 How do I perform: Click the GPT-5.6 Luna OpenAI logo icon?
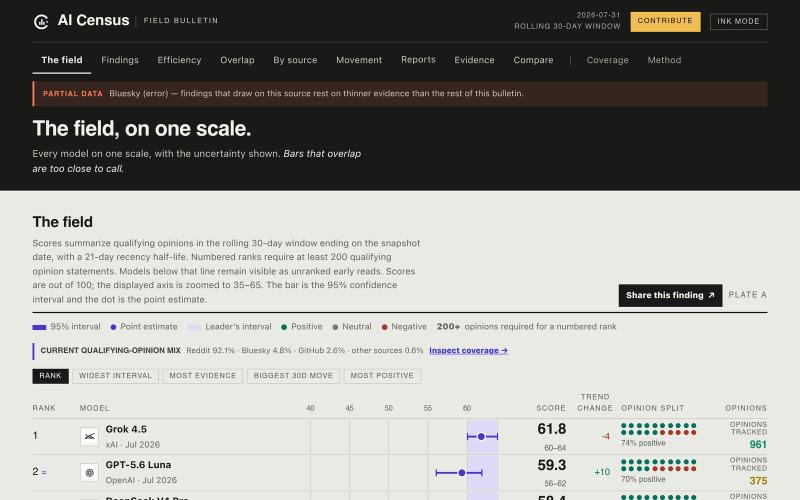pos(89,472)
